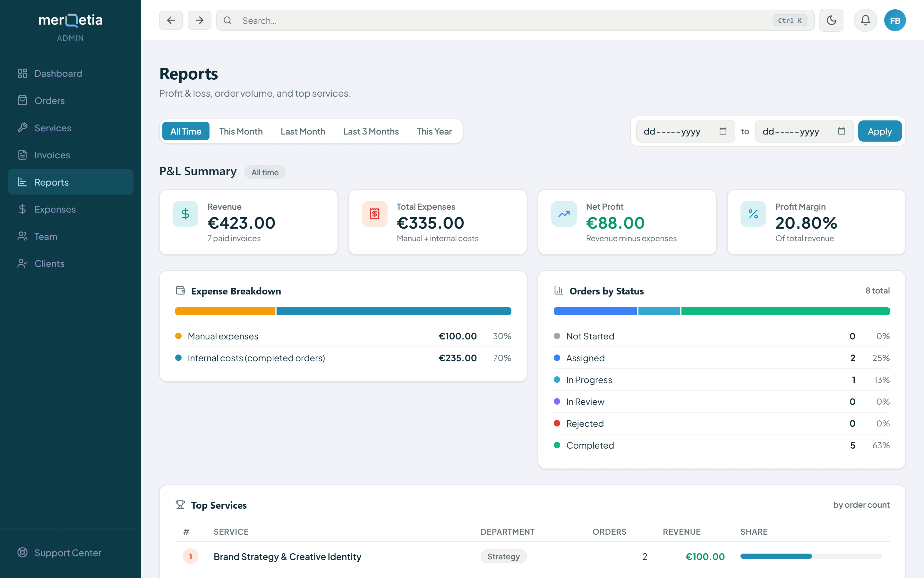
Task: Click the Expenses dollar sign icon
Action: (22, 209)
